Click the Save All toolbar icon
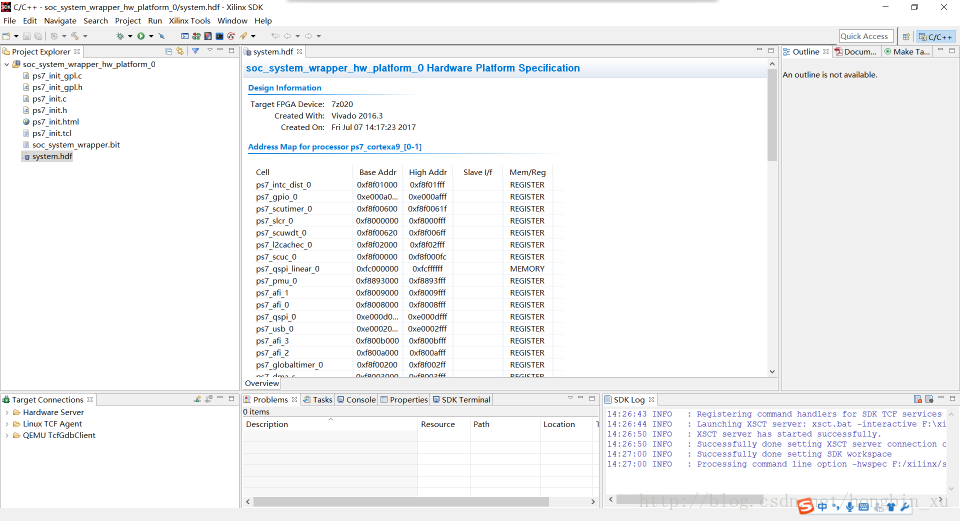The image size is (960, 521). coord(38,36)
